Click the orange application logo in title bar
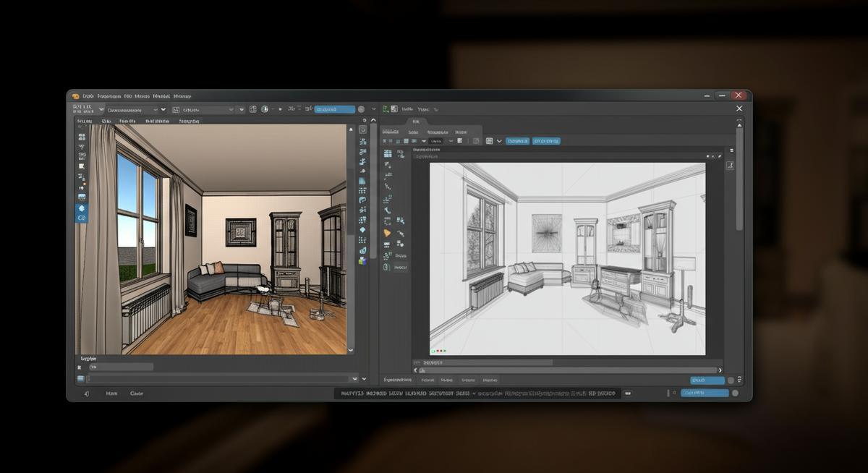The image size is (868, 473). [x=75, y=95]
